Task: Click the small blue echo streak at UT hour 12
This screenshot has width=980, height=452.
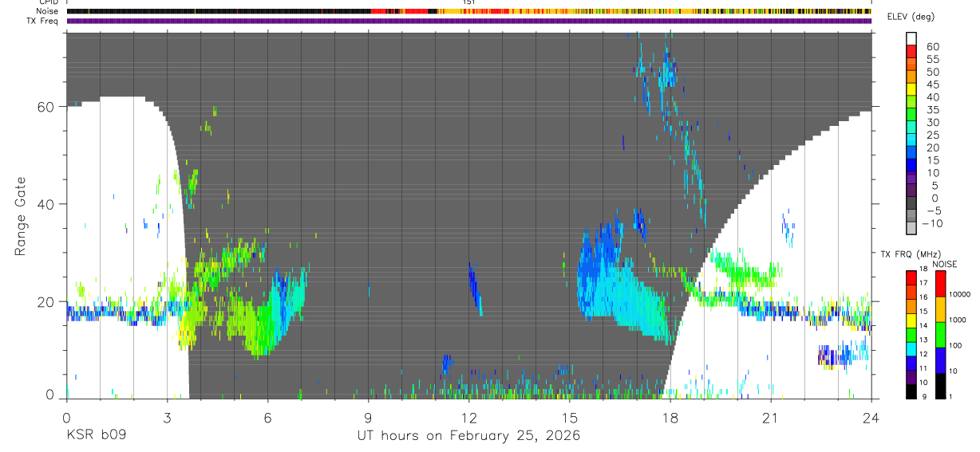Action: [475, 289]
